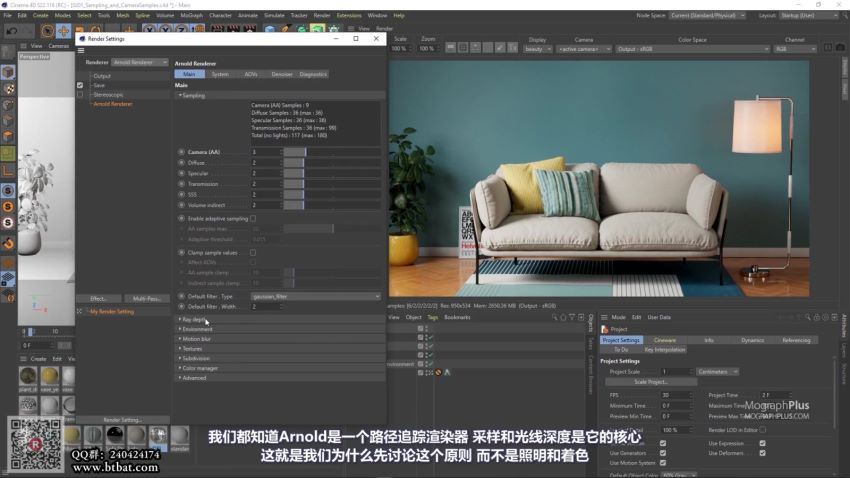Image resolution: width=850 pixels, height=478 pixels.
Task: Toggle the Stereoscopic checkbox
Action: 80,94
